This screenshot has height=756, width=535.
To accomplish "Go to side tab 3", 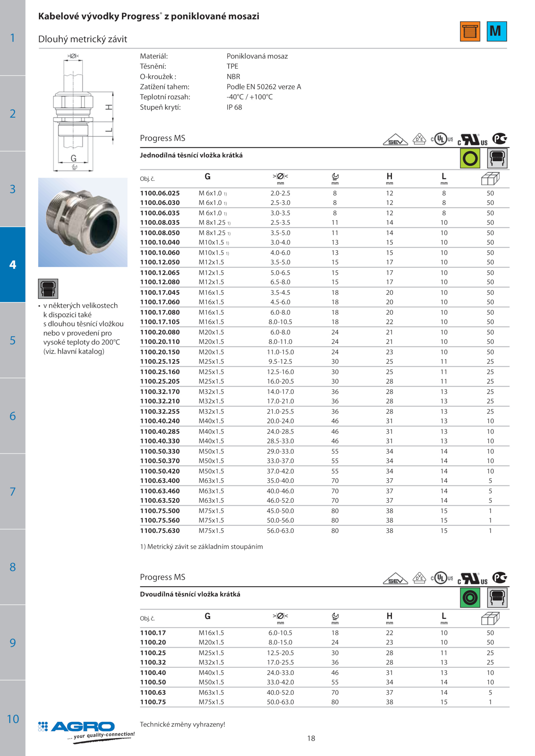I will tap(13, 189).
